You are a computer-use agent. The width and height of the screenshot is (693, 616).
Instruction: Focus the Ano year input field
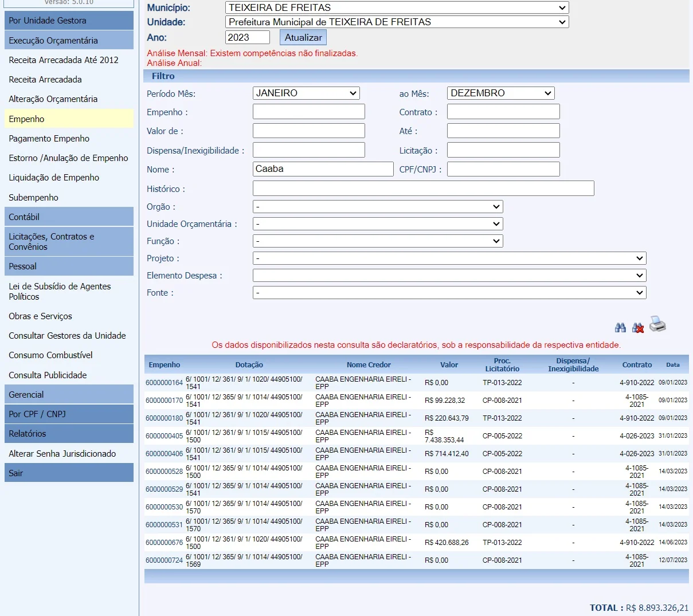click(247, 38)
